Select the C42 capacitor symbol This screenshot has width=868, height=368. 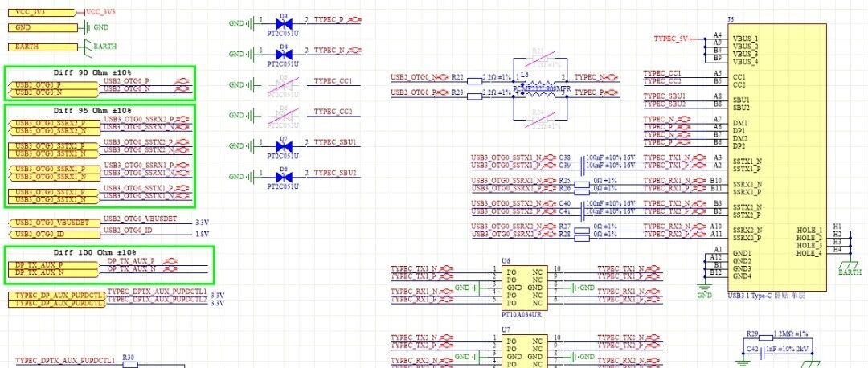761,352
